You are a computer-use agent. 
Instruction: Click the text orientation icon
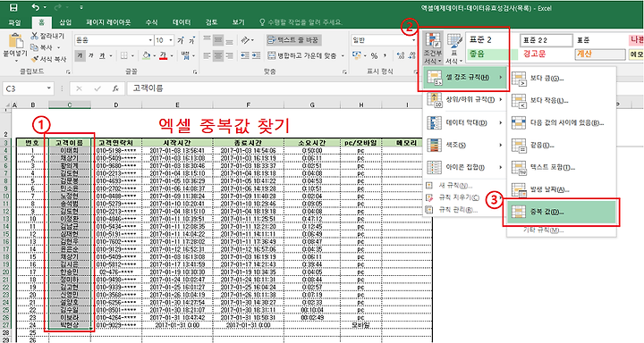245,40
